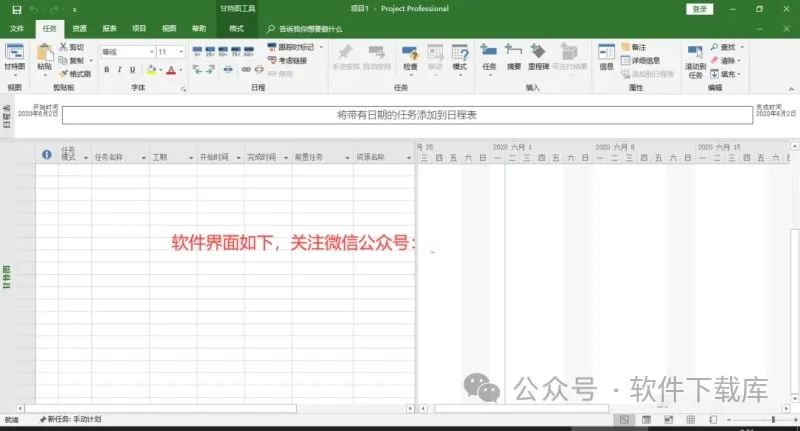Click Task Usage view shortcut in status bar
Viewport: 800px width, 431px height.
coord(646,420)
